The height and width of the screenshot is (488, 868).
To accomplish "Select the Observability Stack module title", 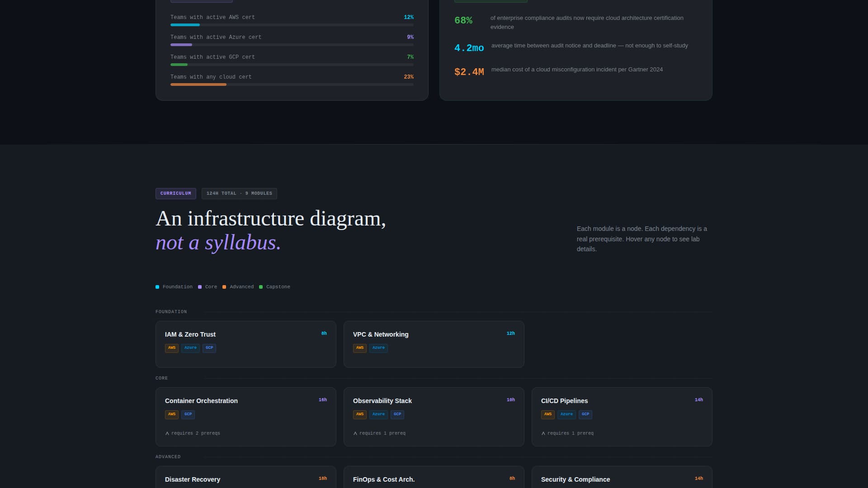I will click(382, 401).
